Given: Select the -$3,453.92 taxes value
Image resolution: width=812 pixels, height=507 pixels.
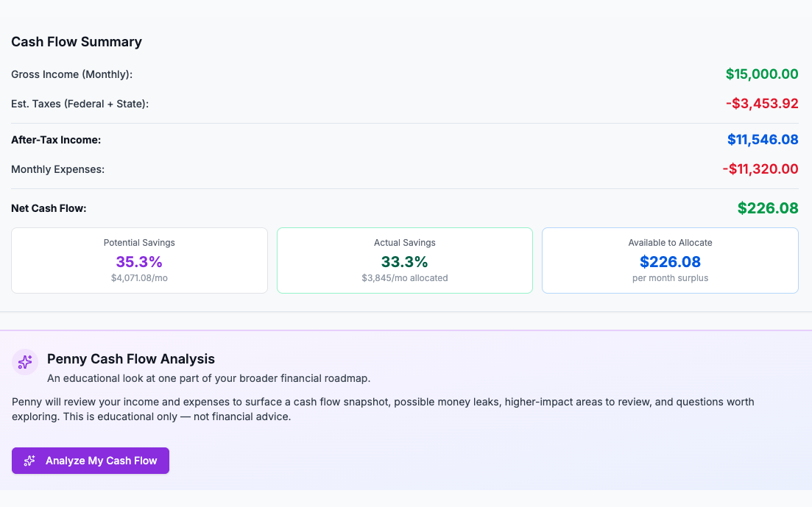Looking at the screenshot, I should pyautogui.click(x=762, y=104).
